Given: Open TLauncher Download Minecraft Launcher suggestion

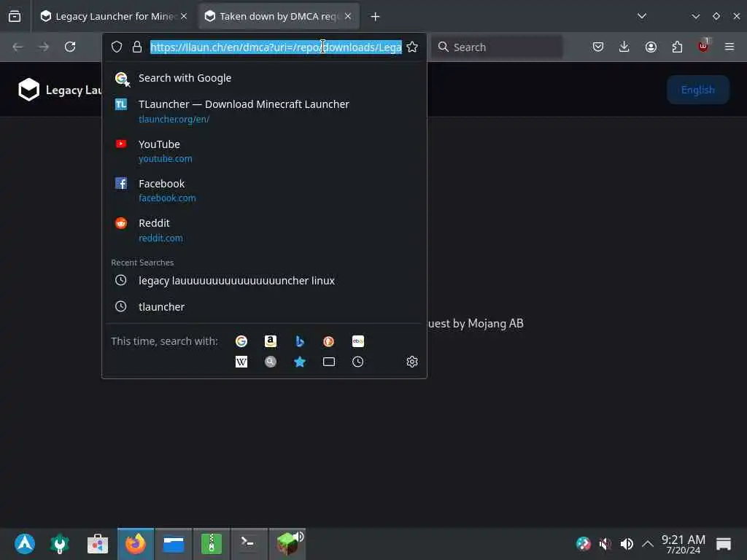Looking at the screenshot, I should click(x=264, y=111).
